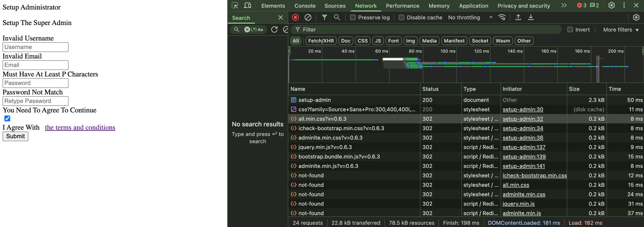The width and height of the screenshot is (644, 227).
Task: Filter requests by Manifest type
Action: (454, 41)
